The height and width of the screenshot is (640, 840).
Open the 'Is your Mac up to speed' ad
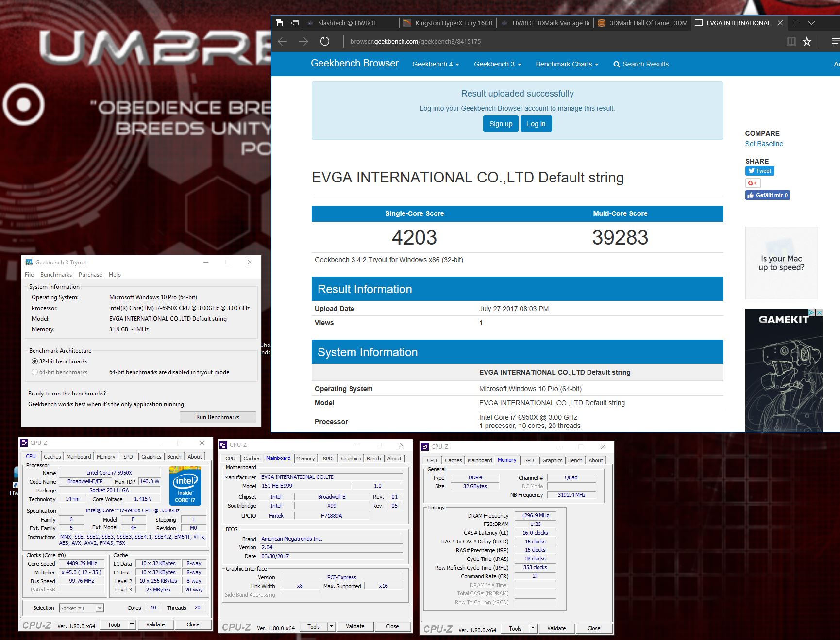click(781, 263)
